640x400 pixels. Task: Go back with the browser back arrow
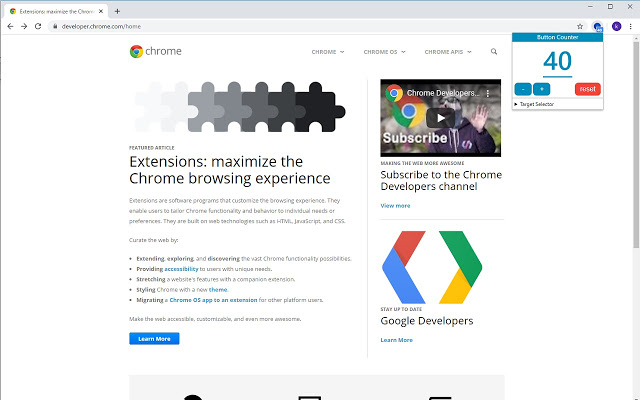click(x=10, y=26)
